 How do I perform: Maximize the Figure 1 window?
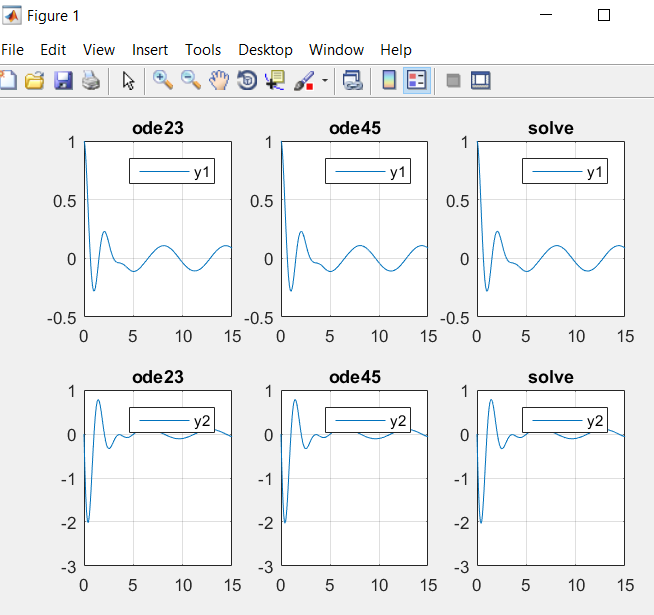[604, 15]
